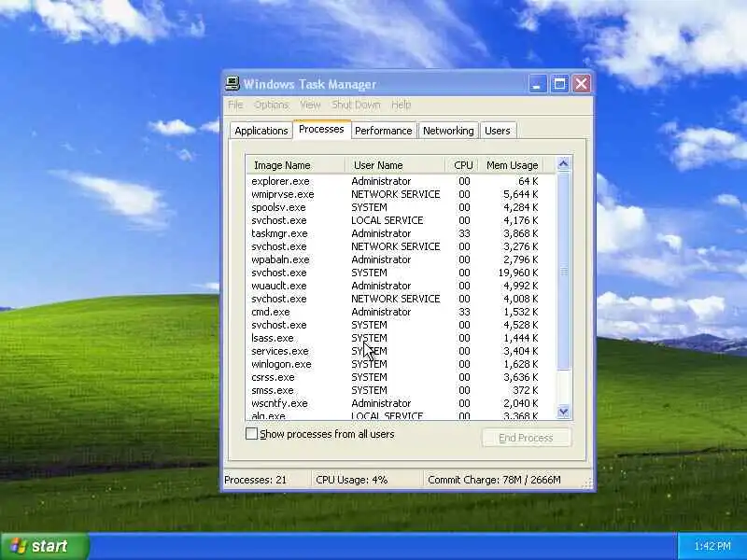This screenshot has height=560, width=747.
Task: Open the Options menu
Action: pos(271,105)
